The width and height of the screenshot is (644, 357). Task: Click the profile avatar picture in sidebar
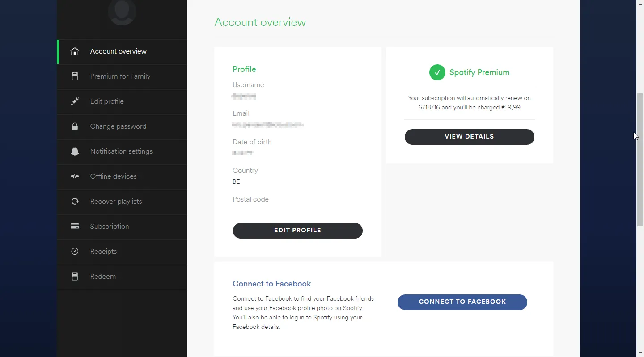coord(122,11)
